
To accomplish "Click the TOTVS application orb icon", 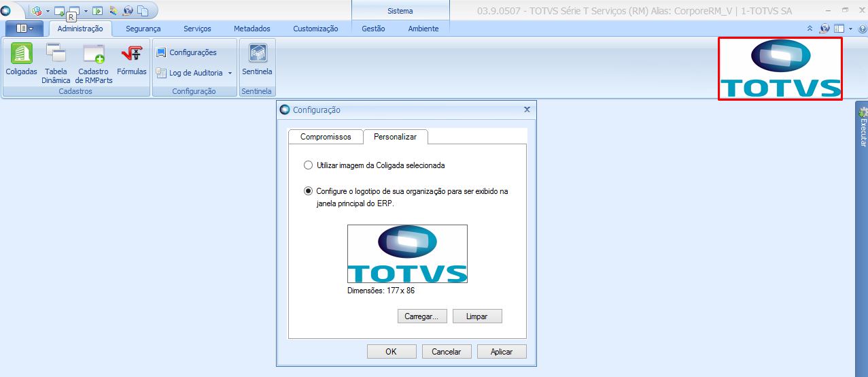I will coord(6,10).
